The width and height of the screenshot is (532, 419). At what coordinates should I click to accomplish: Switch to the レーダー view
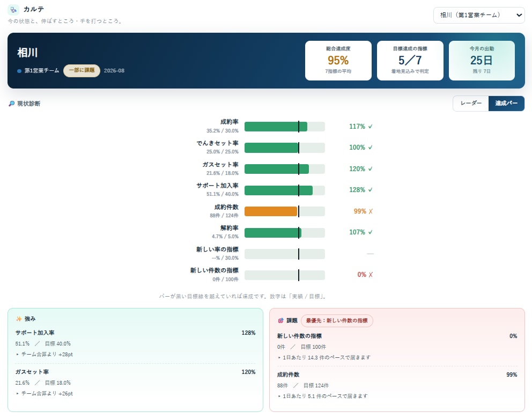coord(470,103)
